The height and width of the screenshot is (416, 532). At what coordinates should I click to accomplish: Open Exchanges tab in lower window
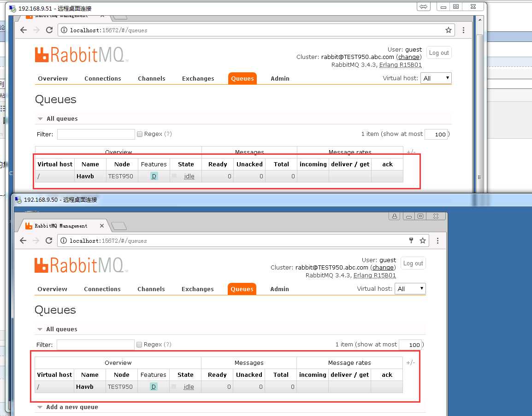pos(198,289)
